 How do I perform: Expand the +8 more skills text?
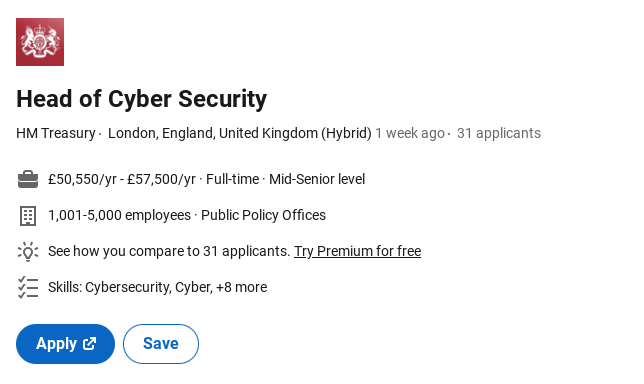(242, 287)
